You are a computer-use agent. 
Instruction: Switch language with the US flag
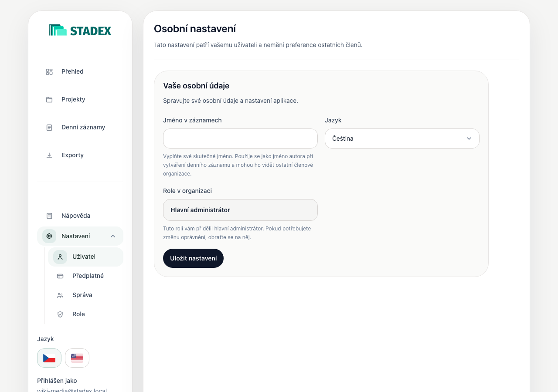pyautogui.click(x=77, y=358)
